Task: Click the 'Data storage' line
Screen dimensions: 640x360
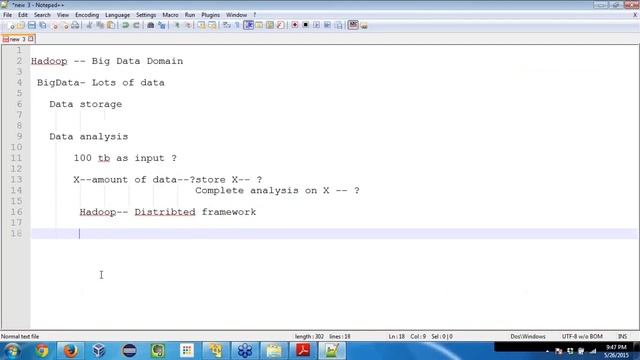Action: [86, 104]
